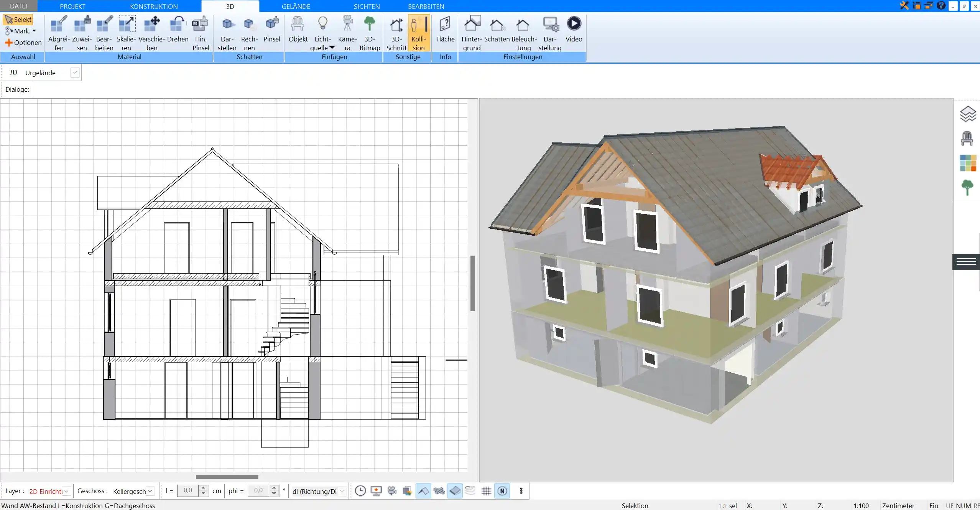The height and width of the screenshot is (510, 980).
Task: Select the Drehen rotate material tool
Action: click(178, 29)
